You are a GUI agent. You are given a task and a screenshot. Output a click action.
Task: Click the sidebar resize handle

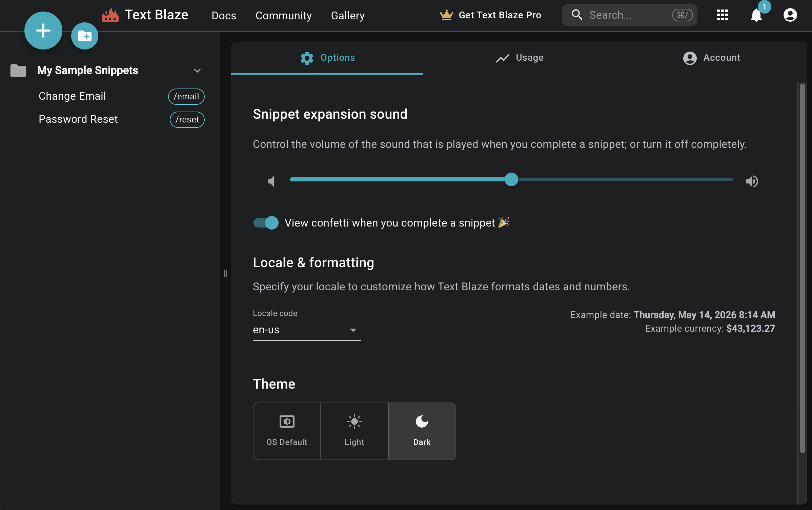pyautogui.click(x=226, y=273)
